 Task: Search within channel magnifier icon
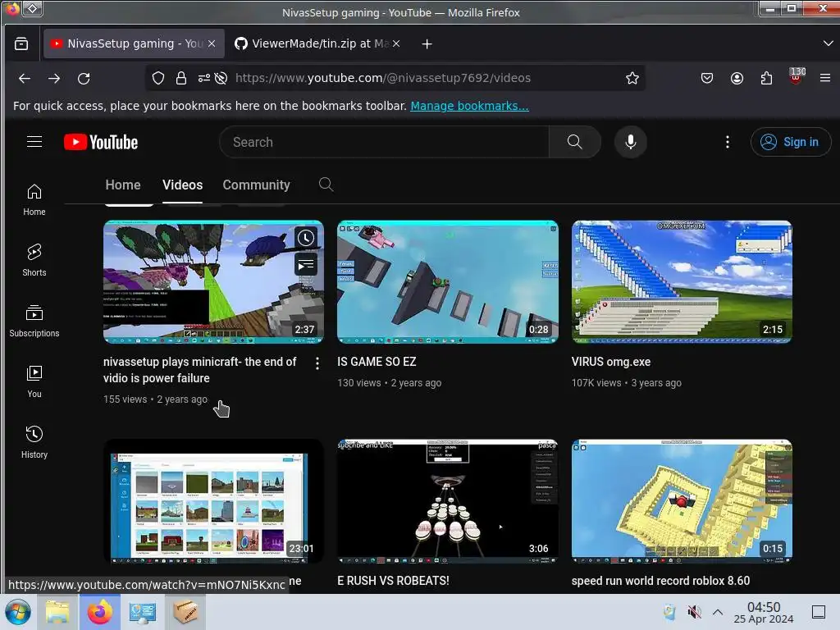coord(326,185)
